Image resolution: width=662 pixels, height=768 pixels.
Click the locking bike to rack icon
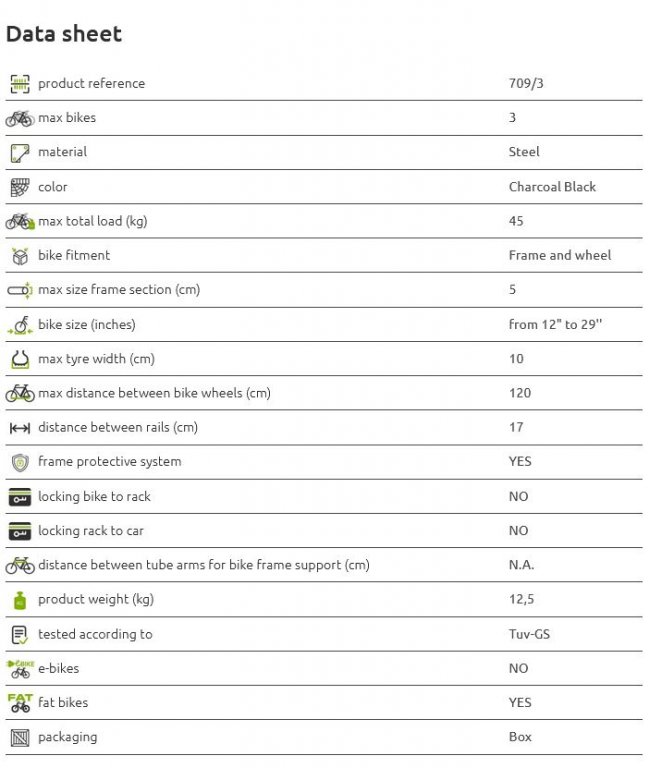click(x=20, y=497)
